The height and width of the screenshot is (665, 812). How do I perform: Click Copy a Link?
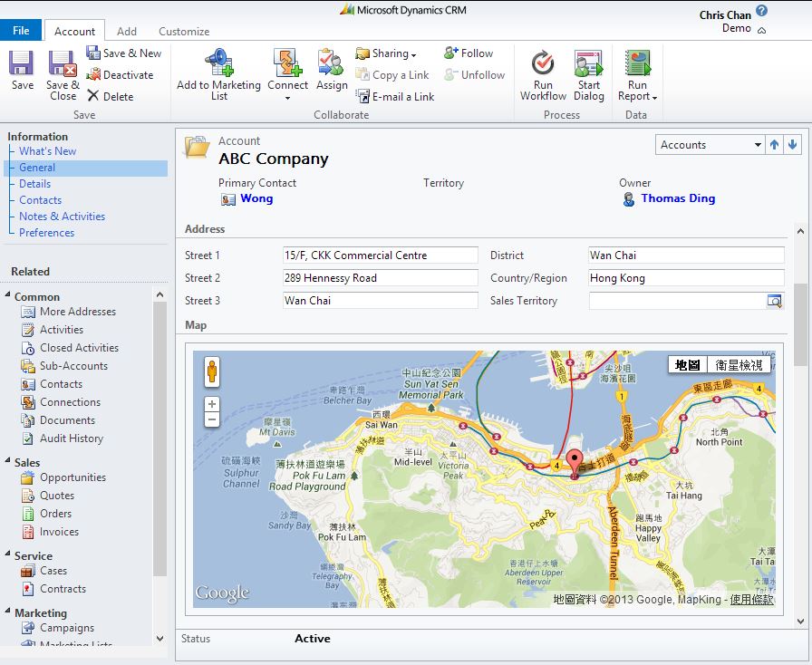(x=392, y=74)
